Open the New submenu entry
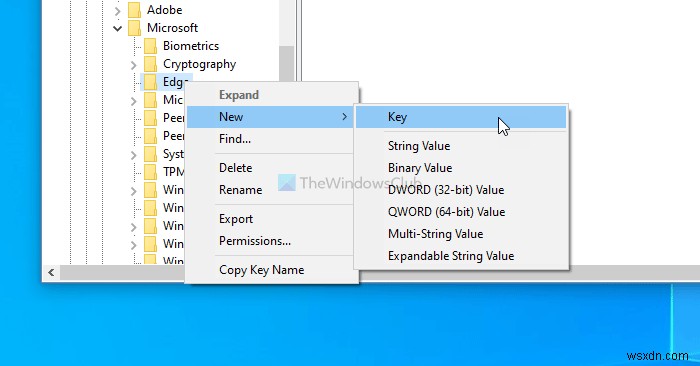 point(270,117)
